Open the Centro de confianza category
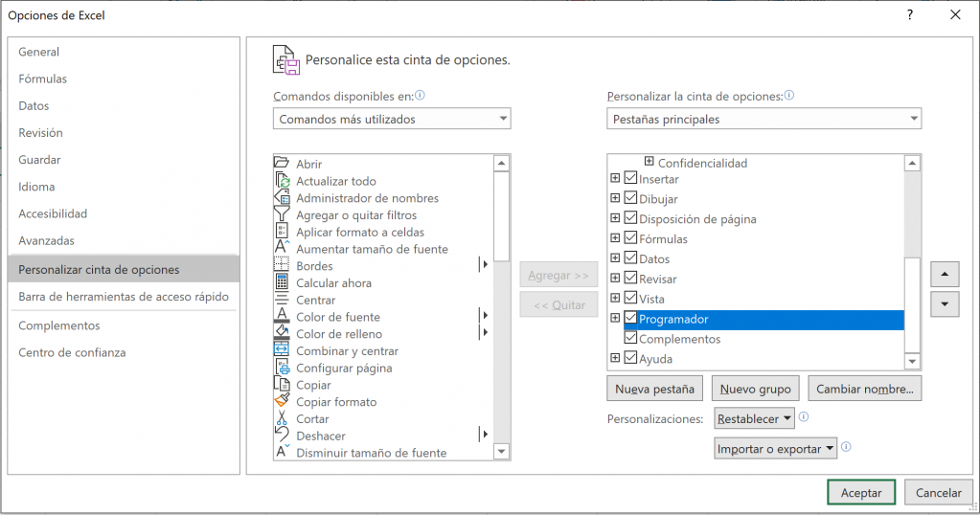 pos(124,352)
